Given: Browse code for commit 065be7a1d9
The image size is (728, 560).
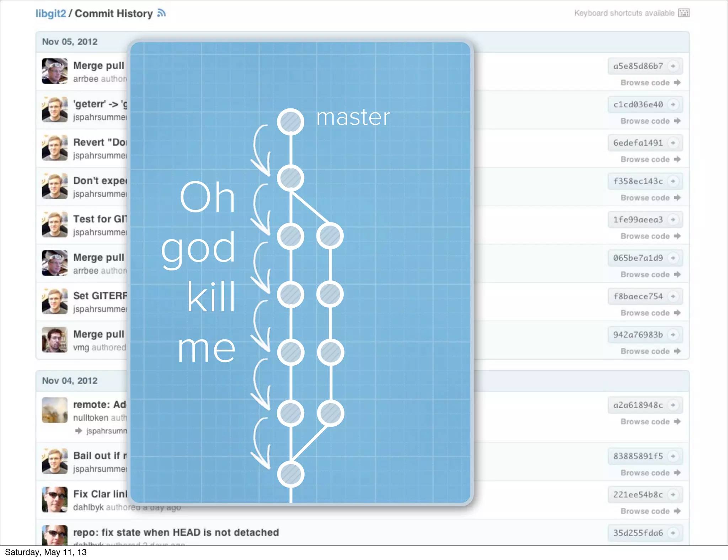Looking at the screenshot, I should point(651,274).
